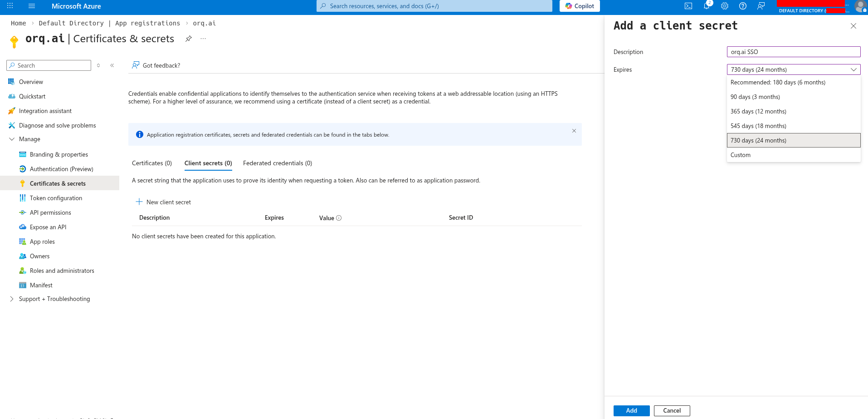Click the Authentication (Preview) icon
This screenshot has height=419, width=868.
pyautogui.click(x=22, y=169)
